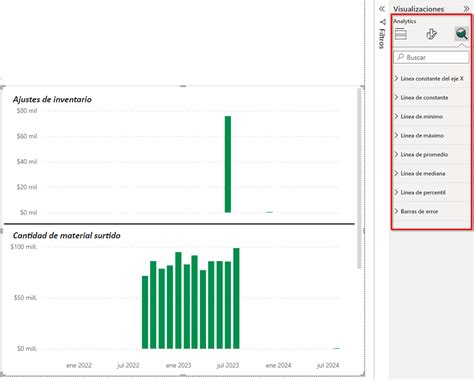The image size is (474, 380).
Task: Click the ene 2024 axis label
Action: point(278,365)
